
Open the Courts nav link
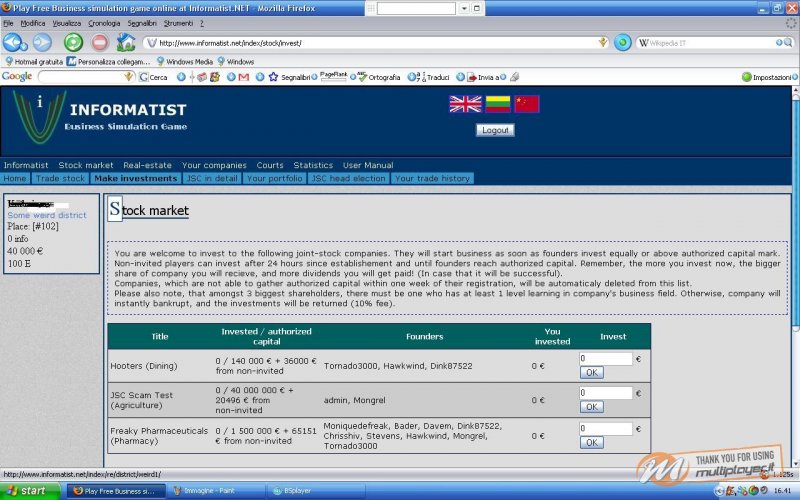tap(270, 165)
